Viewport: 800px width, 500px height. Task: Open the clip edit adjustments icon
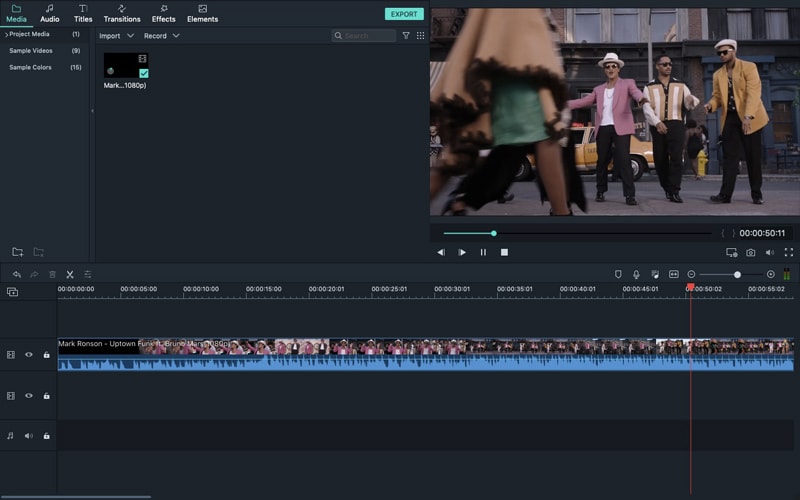(x=88, y=274)
